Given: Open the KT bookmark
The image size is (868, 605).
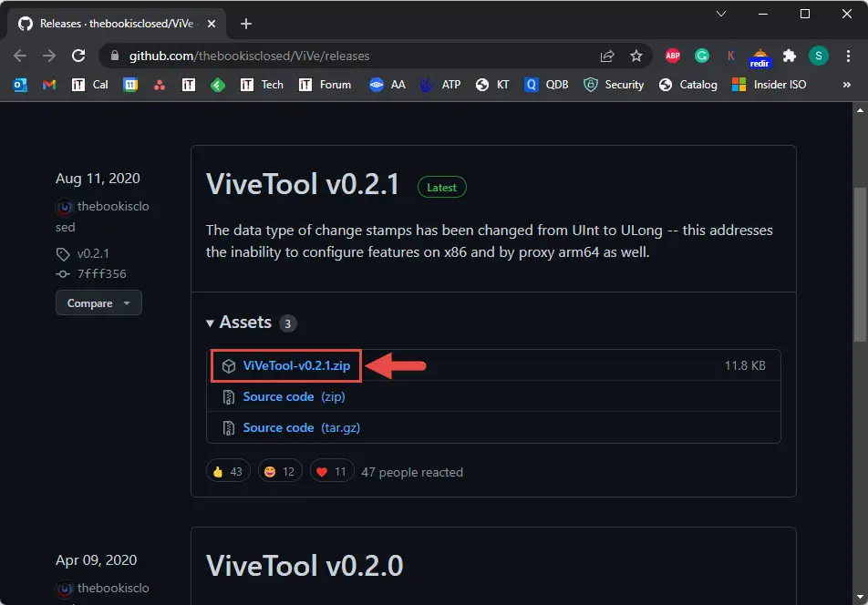Looking at the screenshot, I should (x=492, y=85).
